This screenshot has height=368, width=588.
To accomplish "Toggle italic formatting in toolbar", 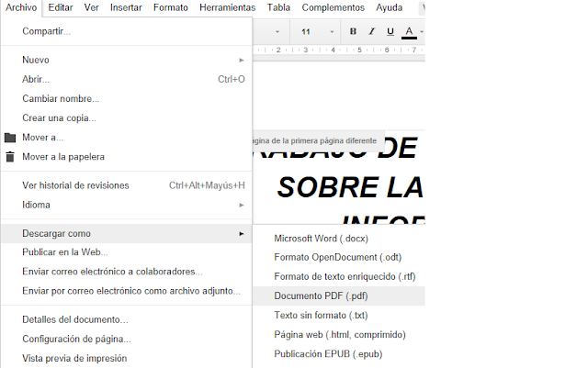I will point(371,31).
